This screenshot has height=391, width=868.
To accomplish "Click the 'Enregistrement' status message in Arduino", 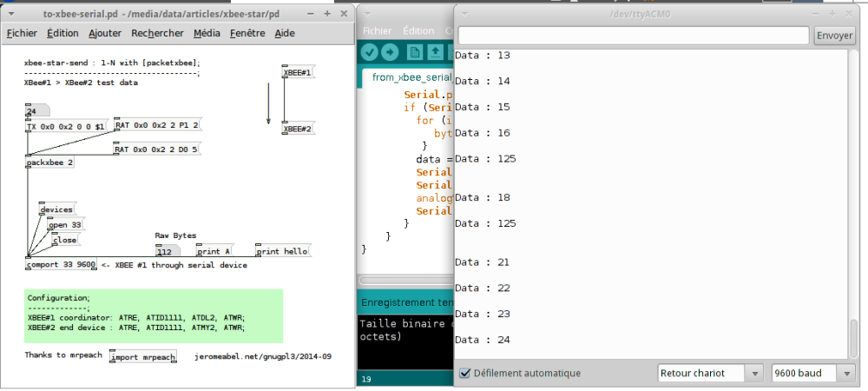I will pyautogui.click(x=407, y=302).
